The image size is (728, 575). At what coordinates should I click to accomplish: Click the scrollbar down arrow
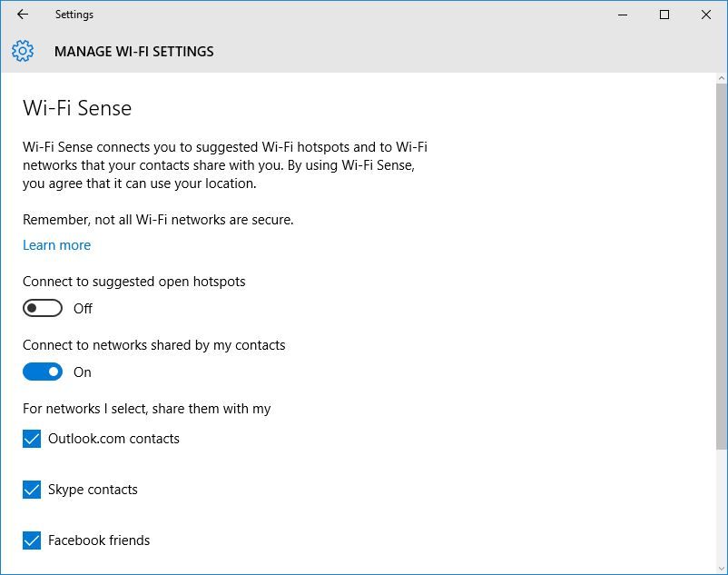point(720,567)
